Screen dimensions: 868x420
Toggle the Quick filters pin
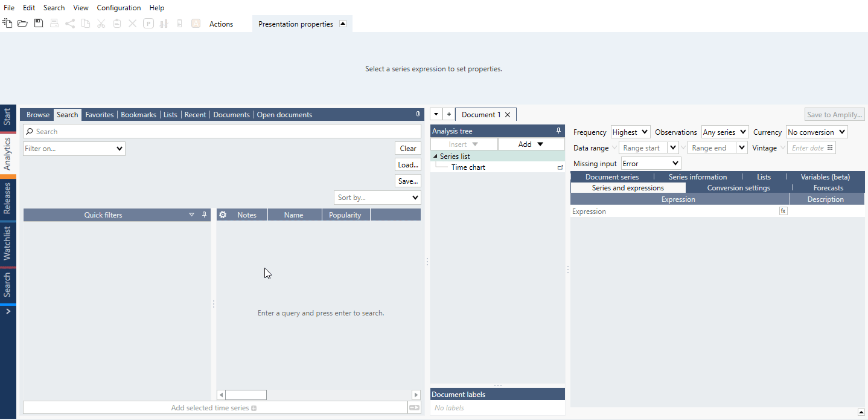click(204, 215)
